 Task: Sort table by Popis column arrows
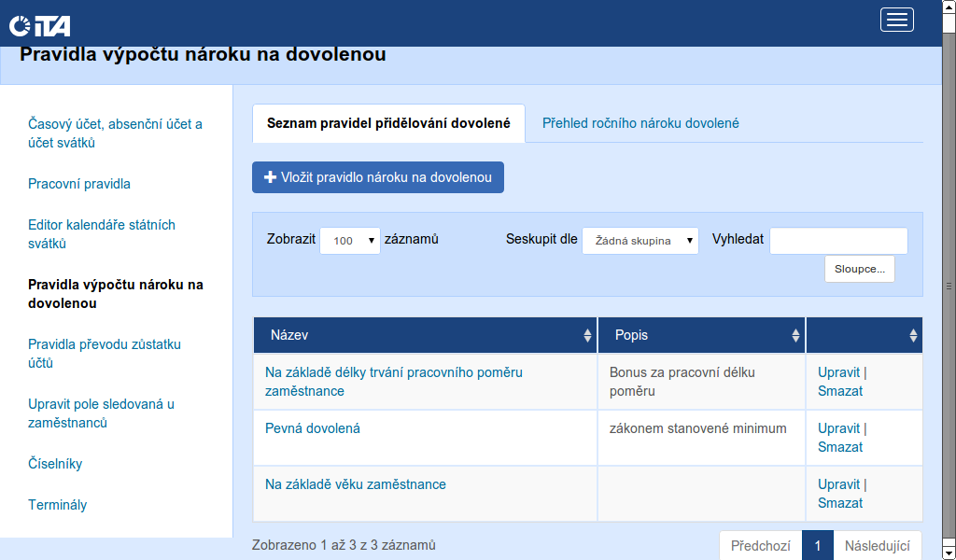[x=795, y=335]
